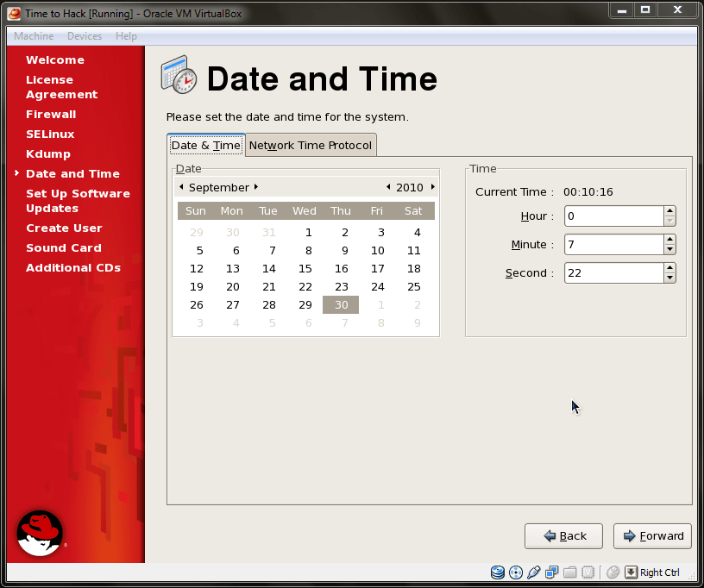Click the optical disc status icon
This screenshot has height=588, width=704.
(x=516, y=572)
